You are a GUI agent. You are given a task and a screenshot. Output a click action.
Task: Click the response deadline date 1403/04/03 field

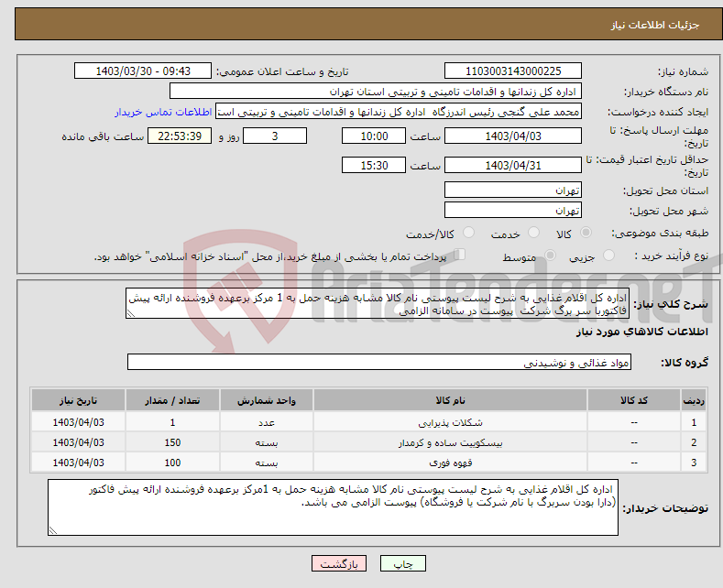pyautogui.click(x=513, y=136)
